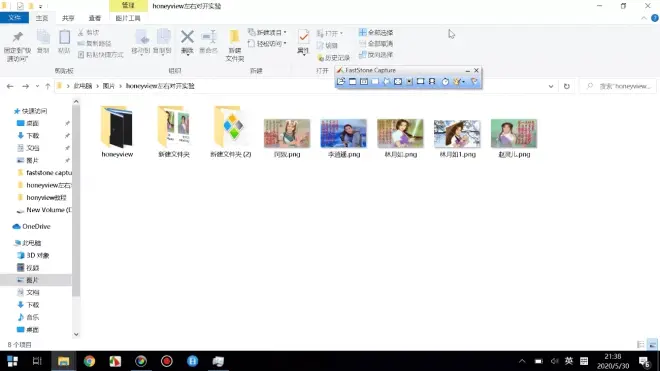Click the Back navigation arrow
The width and height of the screenshot is (660, 371).
tap(10, 86)
